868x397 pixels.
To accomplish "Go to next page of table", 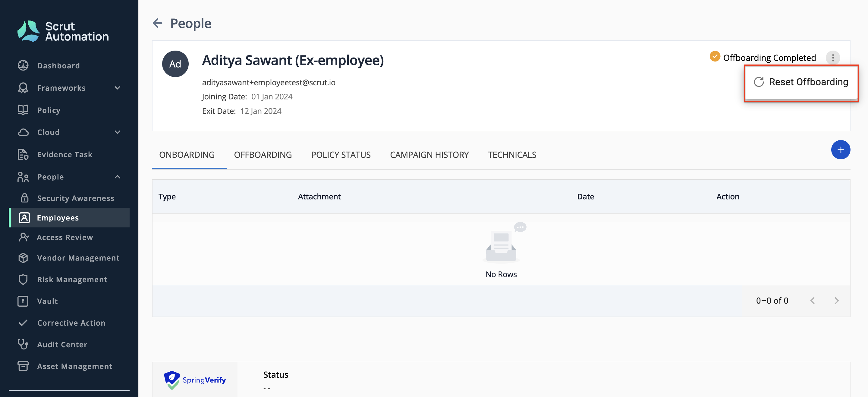I will pos(836,300).
